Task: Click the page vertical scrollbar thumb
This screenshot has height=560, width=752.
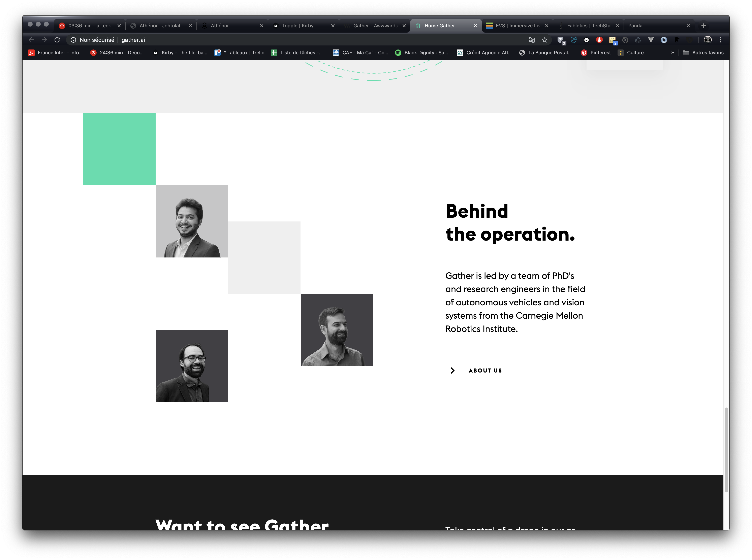Action: pyautogui.click(x=726, y=450)
